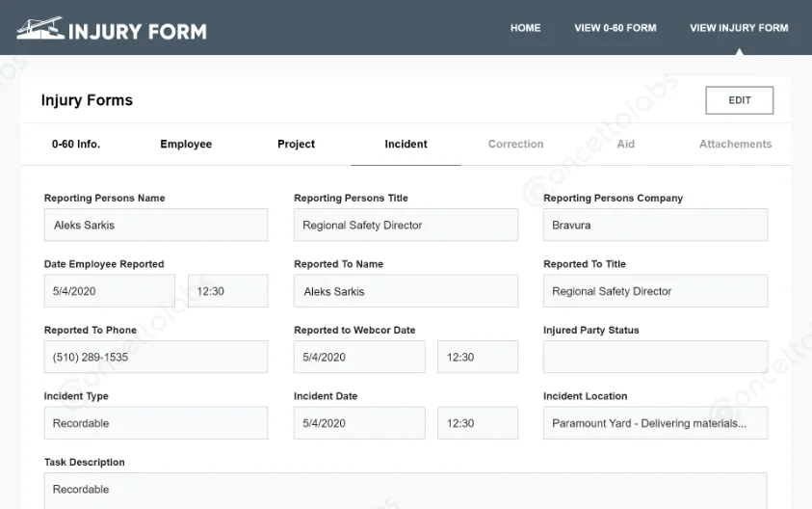Open the Attachements tab

[735, 145]
